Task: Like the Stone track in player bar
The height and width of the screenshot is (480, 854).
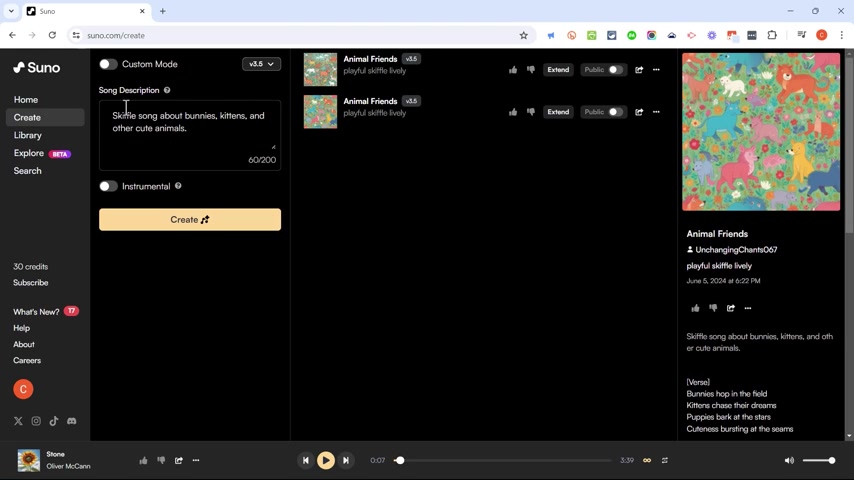Action: tap(143, 460)
